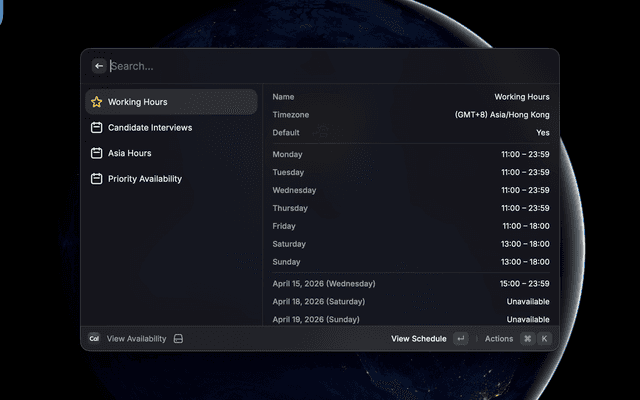Click the View Availability label
Screen dimensions: 640x400
[136, 339]
